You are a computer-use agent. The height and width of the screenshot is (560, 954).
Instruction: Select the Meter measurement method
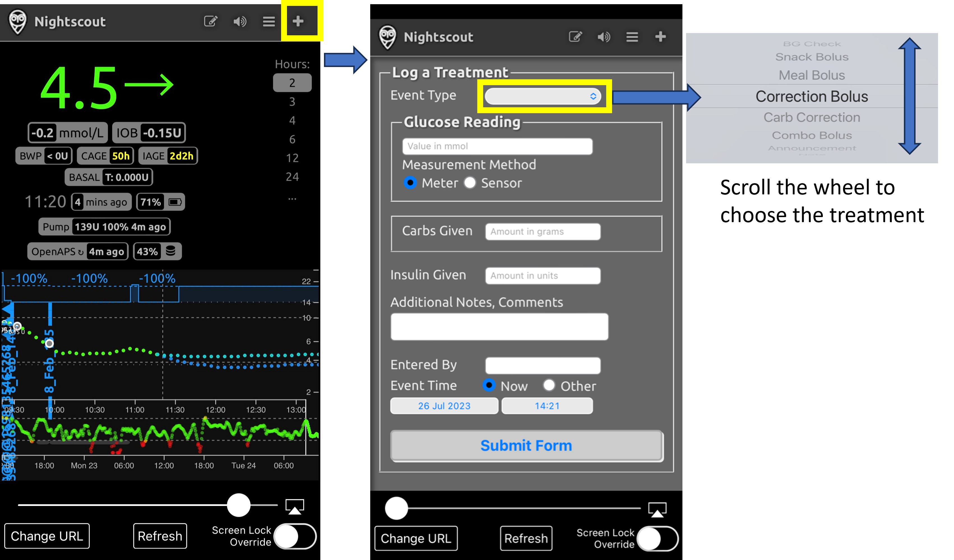(x=410, y=183)
